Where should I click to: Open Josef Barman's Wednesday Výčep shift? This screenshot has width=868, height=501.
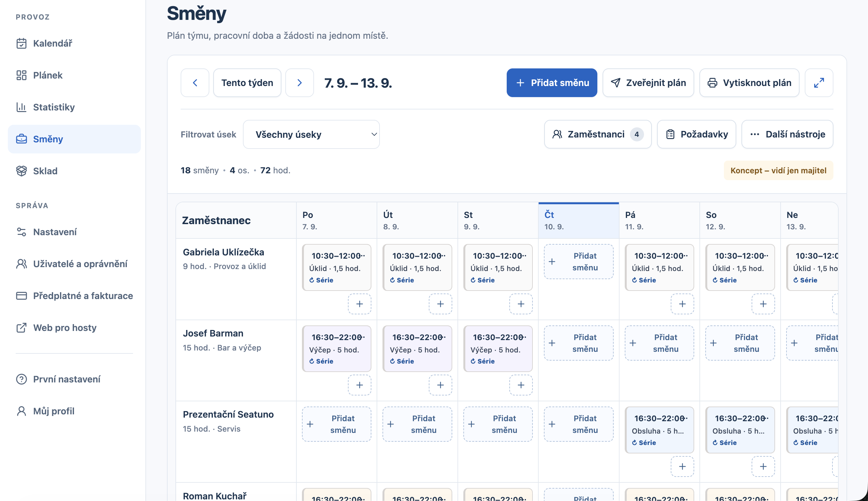(x=498, y=349)
